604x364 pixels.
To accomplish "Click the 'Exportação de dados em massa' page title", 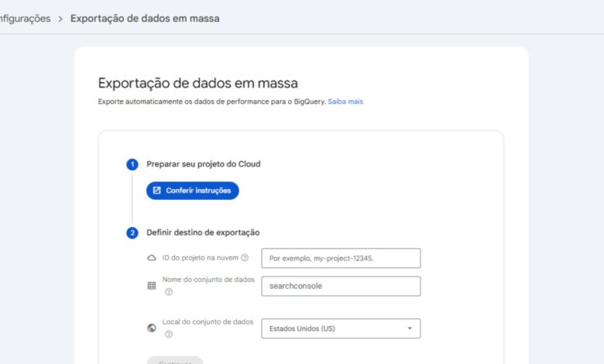I will click(x=197, y=84).
